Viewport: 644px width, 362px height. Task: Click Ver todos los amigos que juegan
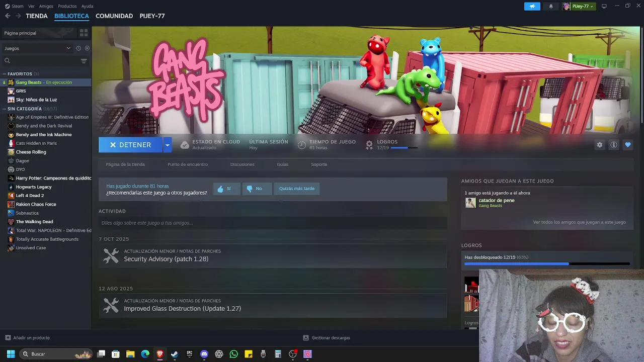click(580, 222)
